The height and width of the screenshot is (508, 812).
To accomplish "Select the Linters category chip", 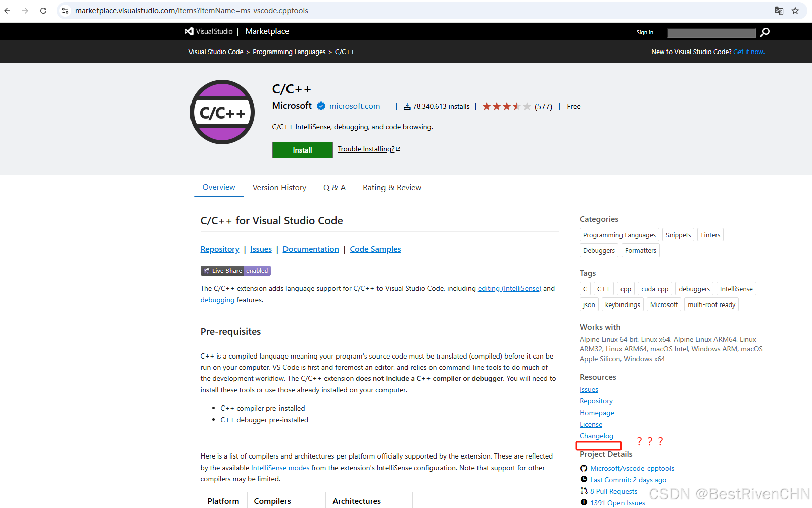I will pyautogui.click(x=710, y=235).
